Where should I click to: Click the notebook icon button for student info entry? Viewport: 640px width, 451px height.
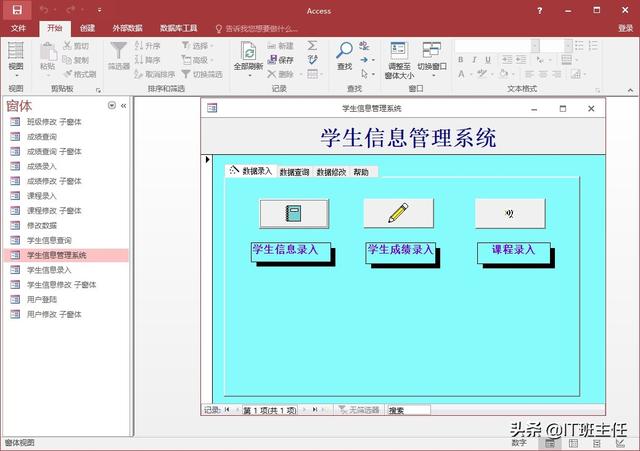point(294,213)
